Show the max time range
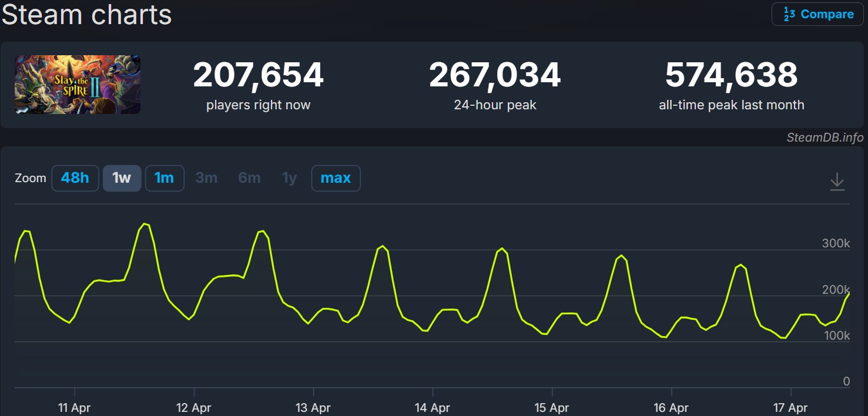This screenshot has height=416, width=868. 336,178
